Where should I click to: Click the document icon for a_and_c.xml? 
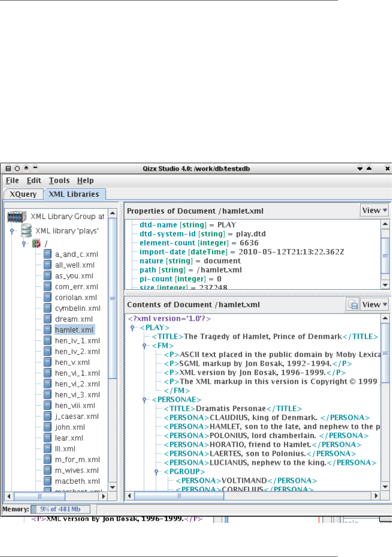pyautogui.click(x=48, y=254)
